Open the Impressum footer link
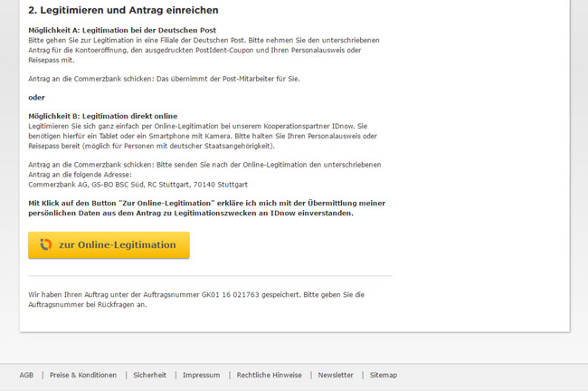The height and width of the screenshot is (391, 588). [202, 375]
